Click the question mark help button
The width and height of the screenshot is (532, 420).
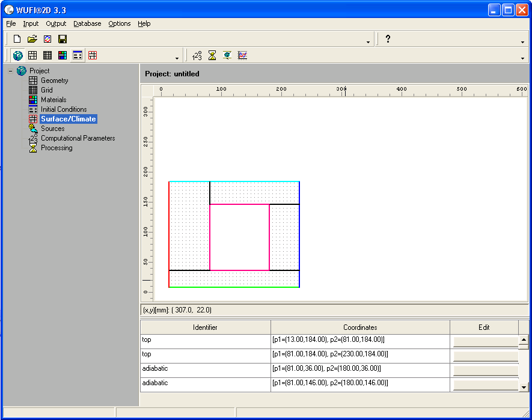click(388, 38)
